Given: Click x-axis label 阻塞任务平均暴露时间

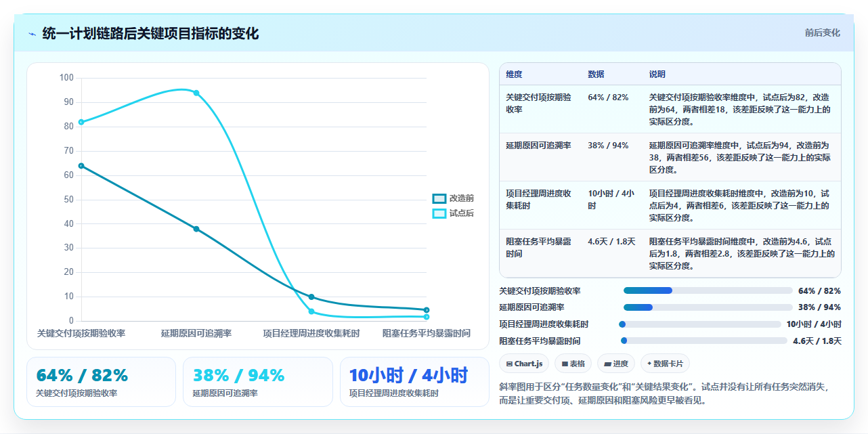Looking at the screenshot, I should [427, 333].
